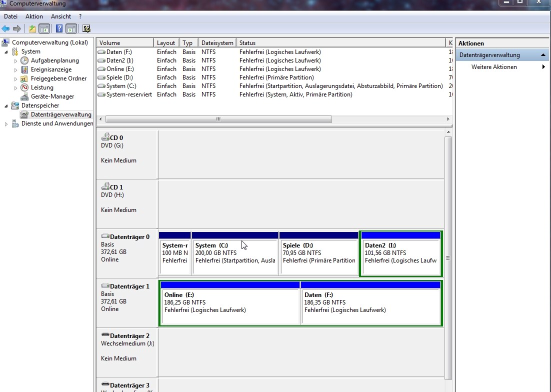Open the Aktion menu
Screen dimensions: 551x392
(x=34, y=16)
